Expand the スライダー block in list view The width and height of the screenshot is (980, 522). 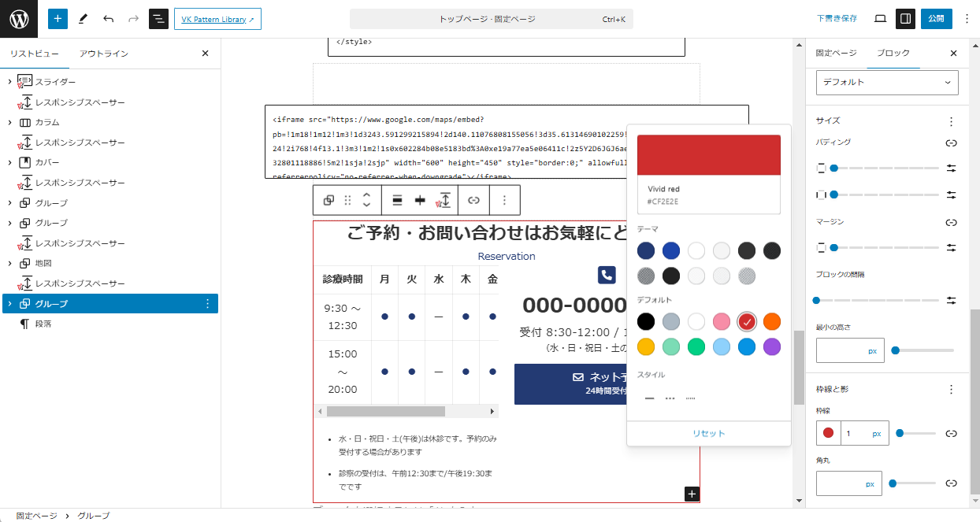[9, 82]
